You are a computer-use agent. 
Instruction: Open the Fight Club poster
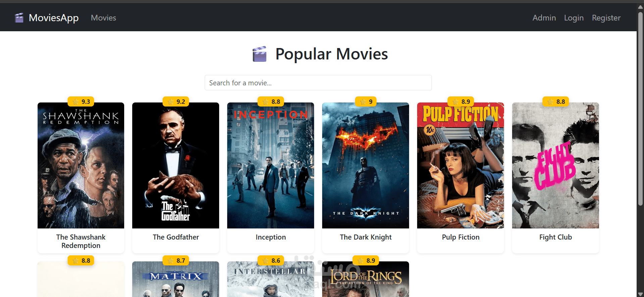pos(555,165)
